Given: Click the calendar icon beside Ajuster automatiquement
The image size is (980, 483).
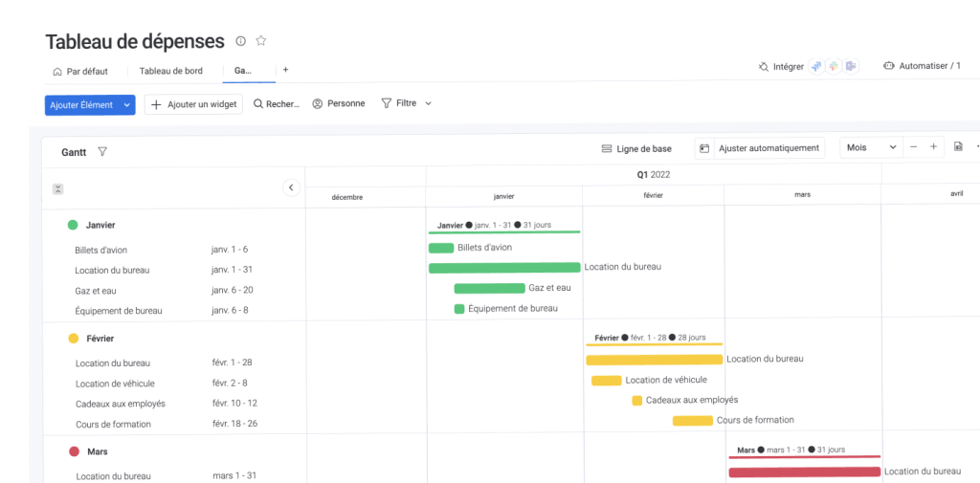Looking at the screenshot, I should tap(704, 148).
